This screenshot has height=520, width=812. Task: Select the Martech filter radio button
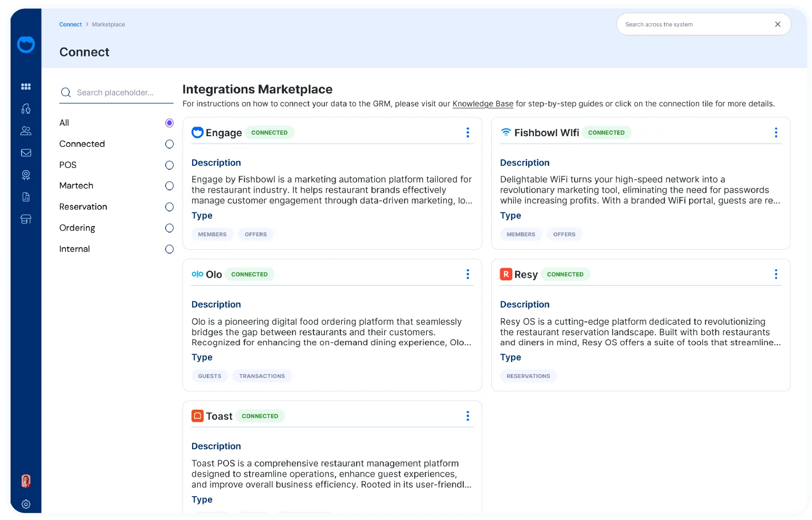tap(169, 186)
